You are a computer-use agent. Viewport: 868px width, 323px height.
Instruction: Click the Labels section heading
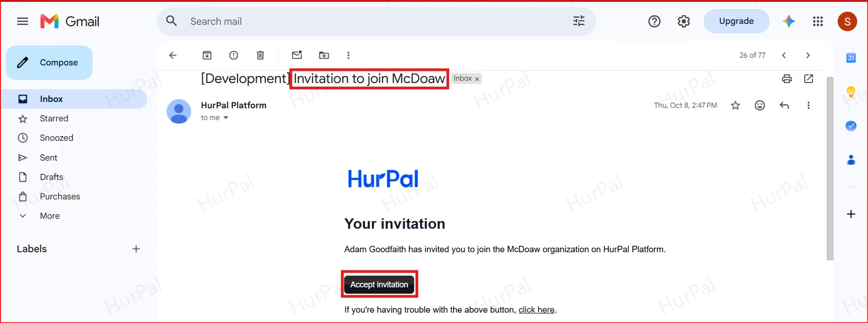[x=32, y=249]
